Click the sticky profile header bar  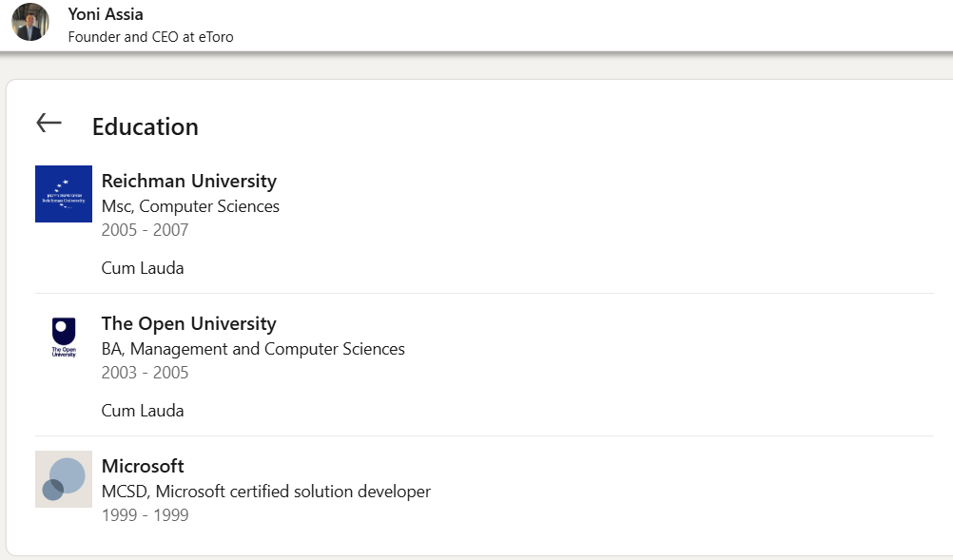pyautogui.click(x=571, y=25)
